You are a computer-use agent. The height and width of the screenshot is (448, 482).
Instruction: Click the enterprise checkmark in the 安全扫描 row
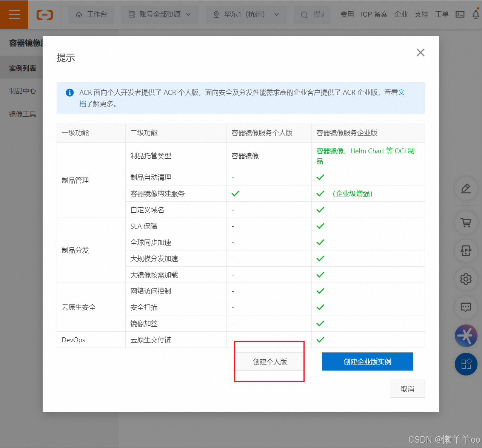pyautogui.click(x=320, y=307)
